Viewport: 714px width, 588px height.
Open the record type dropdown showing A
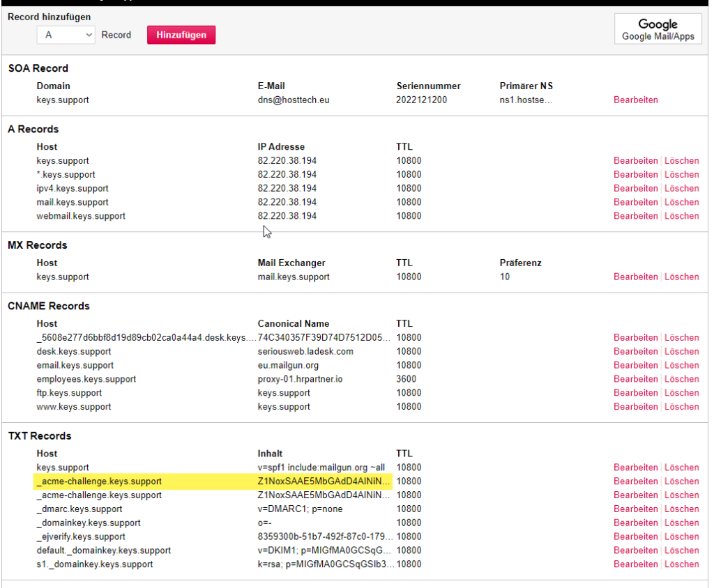[x=66, y=35]
